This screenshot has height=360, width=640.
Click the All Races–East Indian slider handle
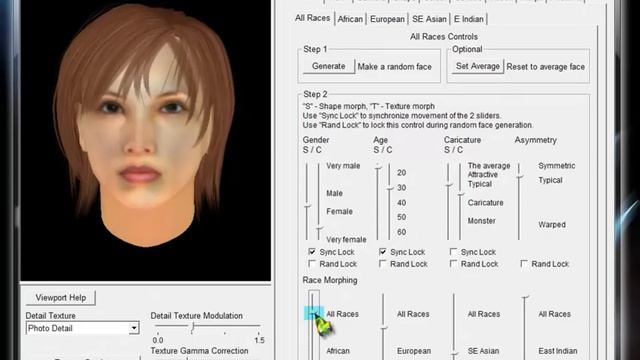tap(525, 297)
